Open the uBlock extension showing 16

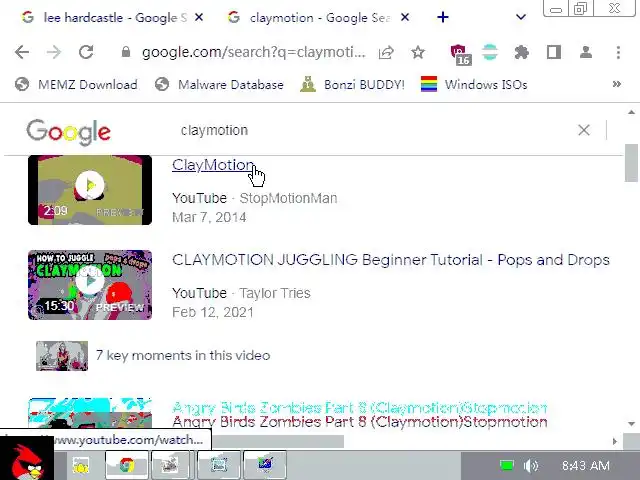(x=461, y=54)
